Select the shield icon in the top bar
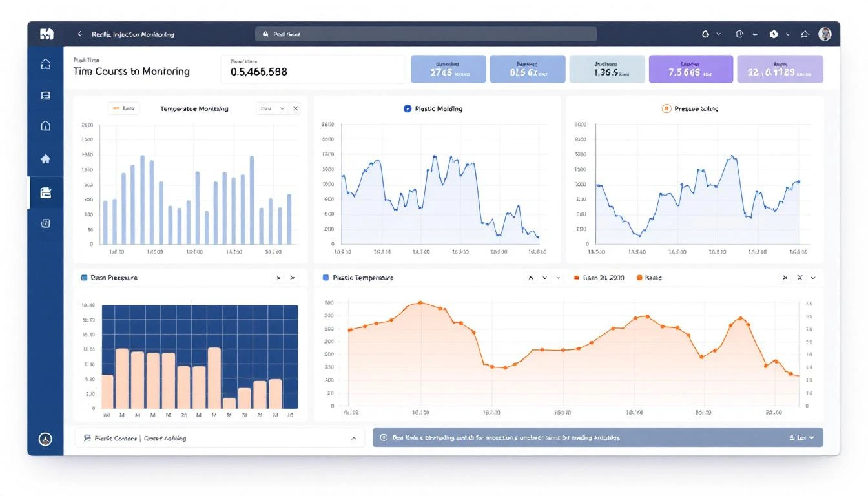 coord(773,34)
